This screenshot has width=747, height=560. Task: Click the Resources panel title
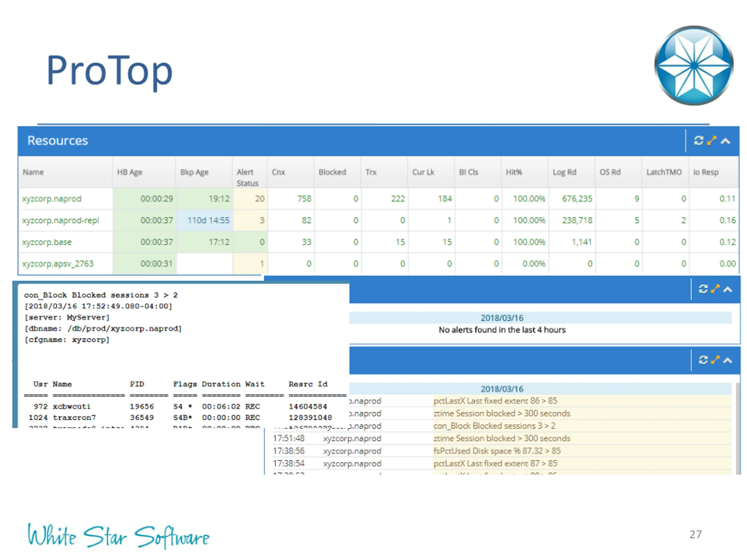[x=57, y=141]
